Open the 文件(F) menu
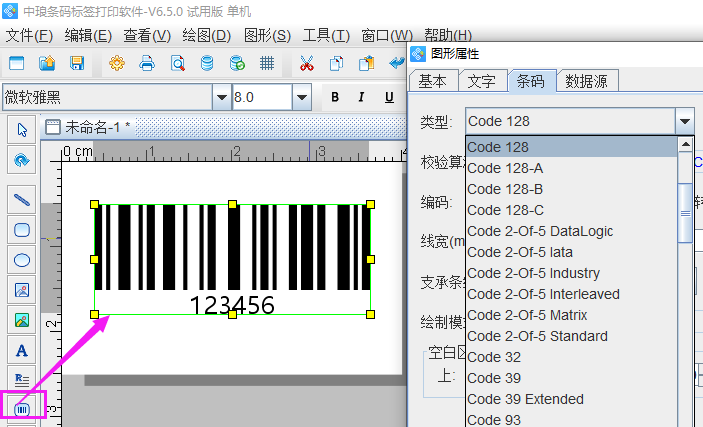The height and width of the screenshot is (427, 703). pyautogui.click(x=29, y=35)
